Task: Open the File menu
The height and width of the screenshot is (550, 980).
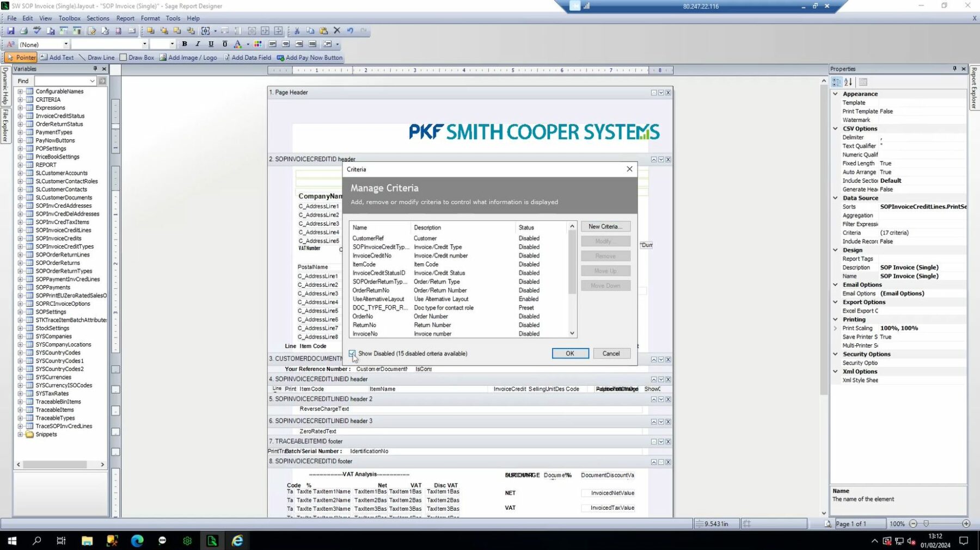Action: (x=11, y=18)
